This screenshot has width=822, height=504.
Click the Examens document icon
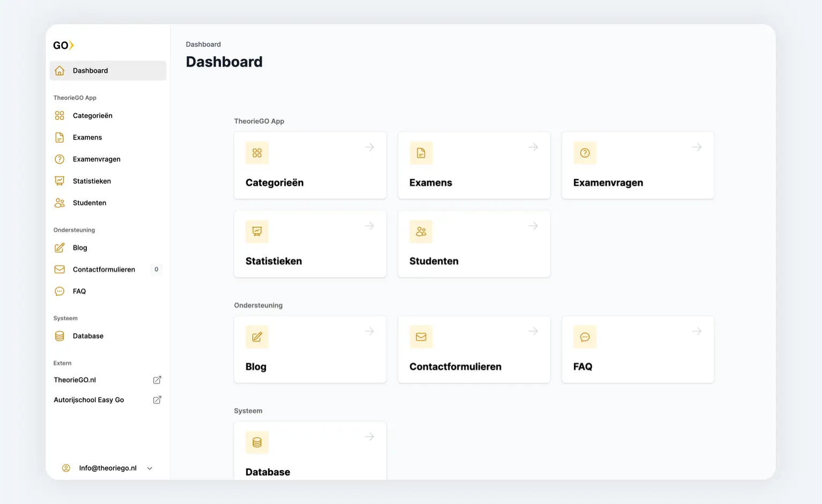point(421,153)
